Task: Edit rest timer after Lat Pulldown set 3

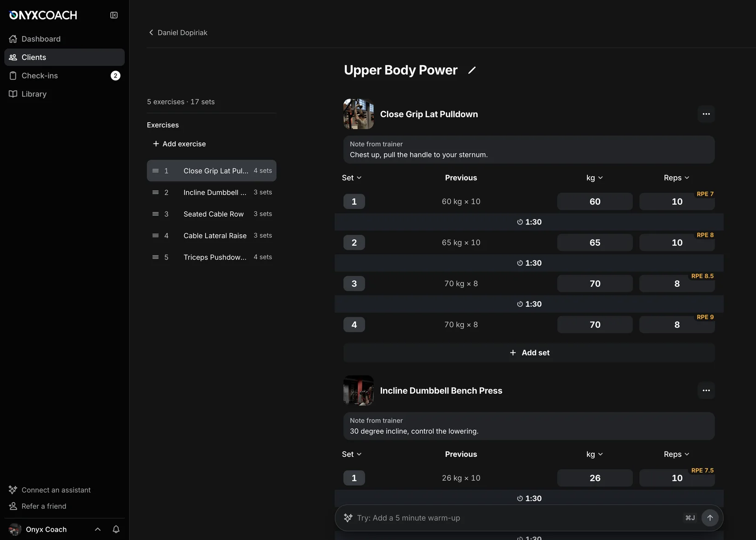Action: pos(529,304)
